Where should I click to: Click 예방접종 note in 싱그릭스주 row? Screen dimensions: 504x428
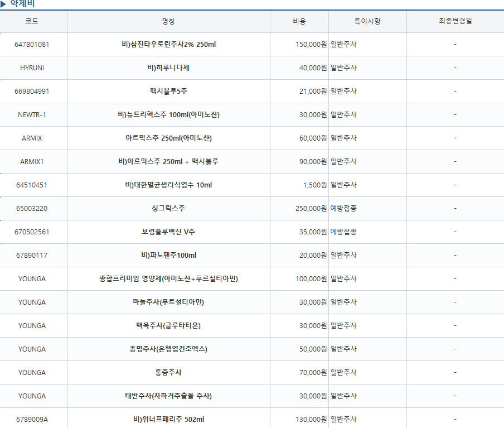(x=343, y=209)
